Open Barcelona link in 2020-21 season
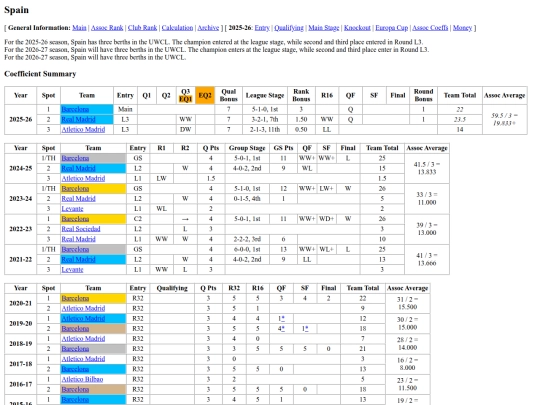 tap(75, 298)
